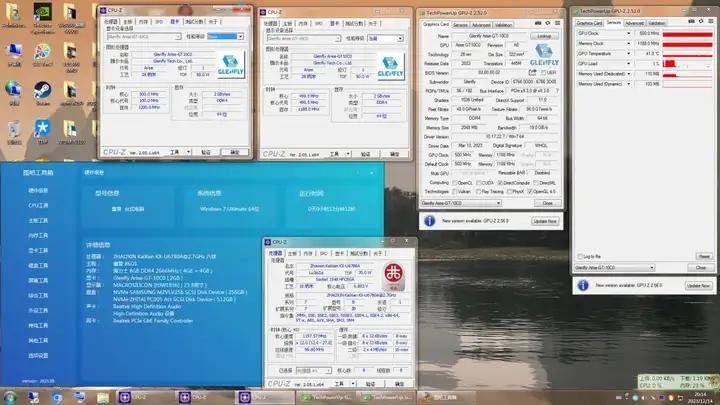Screen dimensions: 720x405
Task: Click the screenshot camera icon in GPU-Z Sensors window
Action: 691,21
